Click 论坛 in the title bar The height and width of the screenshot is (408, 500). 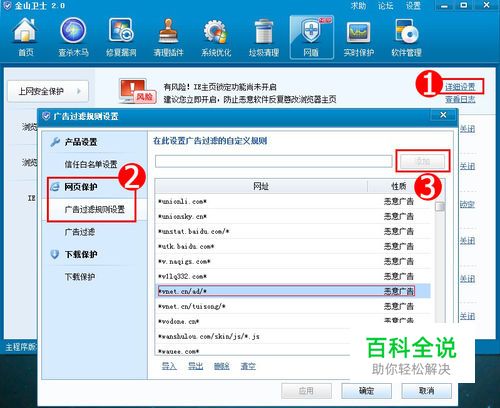point(386,6)
